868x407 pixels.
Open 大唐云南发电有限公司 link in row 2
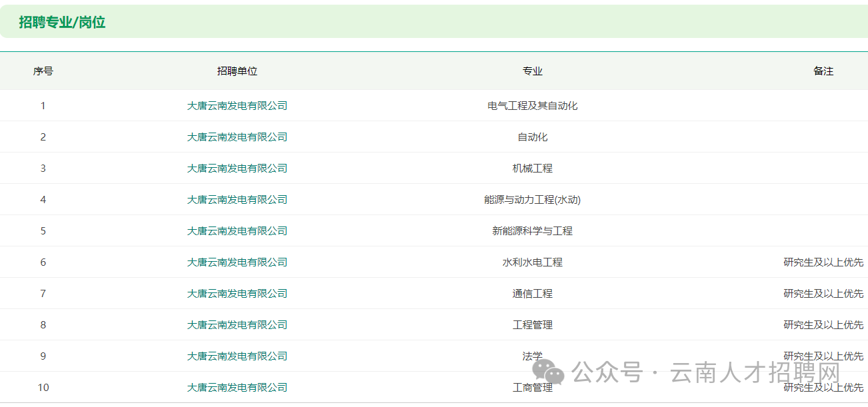237,137
